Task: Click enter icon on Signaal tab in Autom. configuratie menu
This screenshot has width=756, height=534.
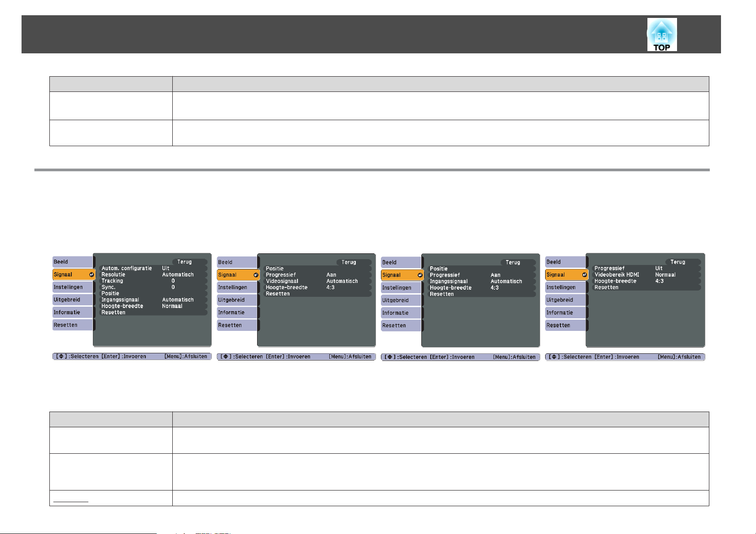Action: pyautogui.click(x=92, y=274)
